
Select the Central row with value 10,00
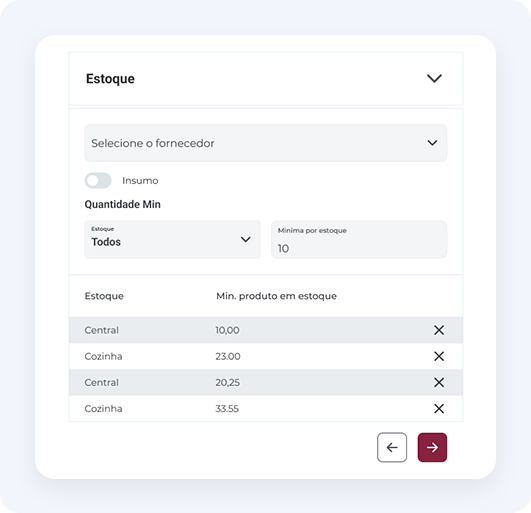(266, 330)
